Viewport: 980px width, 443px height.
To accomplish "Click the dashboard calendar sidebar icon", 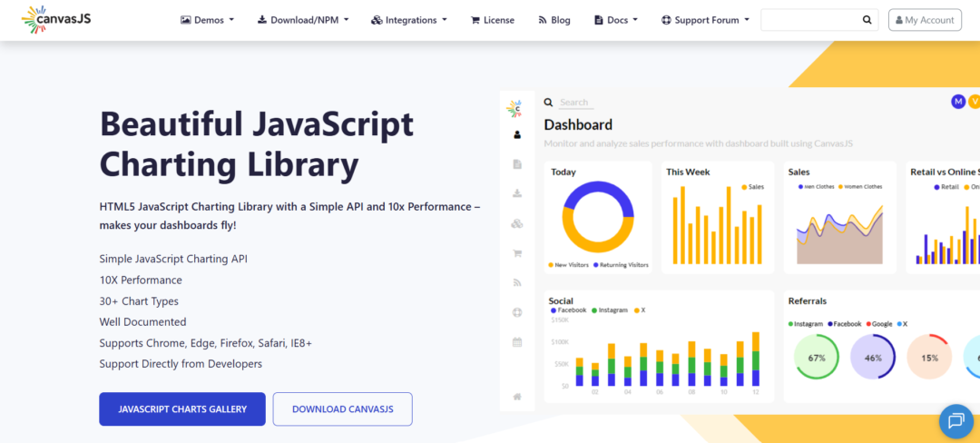I will point(517,341).
